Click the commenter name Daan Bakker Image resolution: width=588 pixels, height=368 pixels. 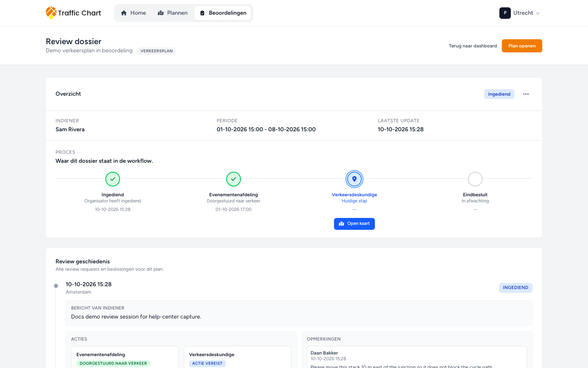click(324, 353)
